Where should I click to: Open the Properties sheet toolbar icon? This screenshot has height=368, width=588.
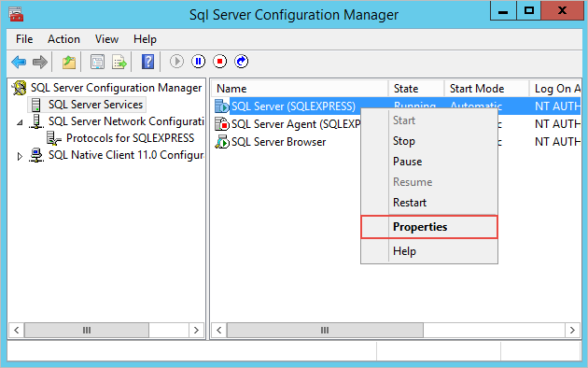click(x=97, y=62)
